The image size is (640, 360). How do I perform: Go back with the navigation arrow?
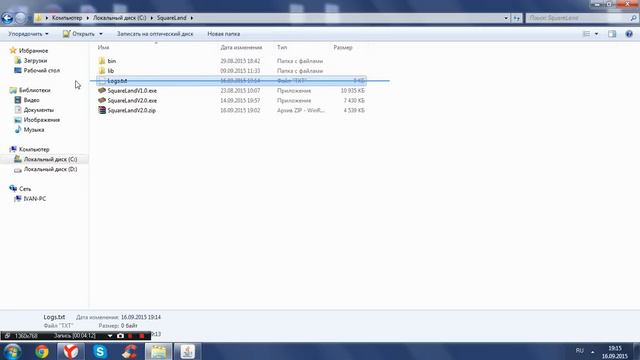(7, 18)
